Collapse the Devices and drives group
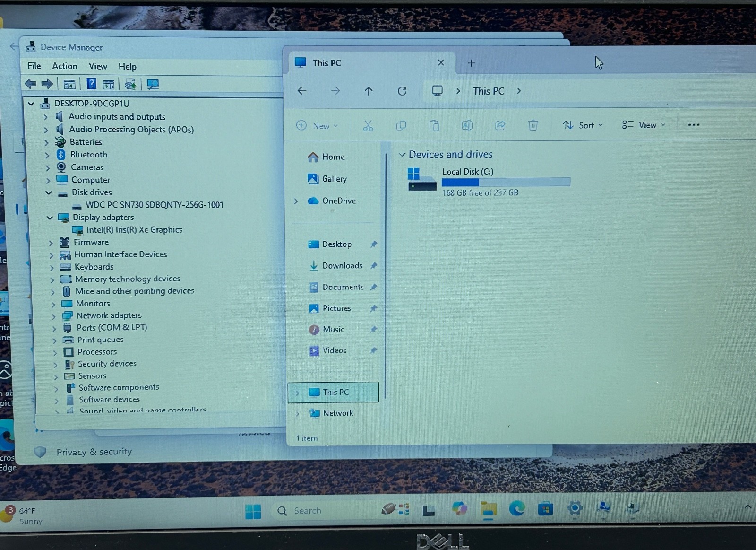 [x=402, y=155]
